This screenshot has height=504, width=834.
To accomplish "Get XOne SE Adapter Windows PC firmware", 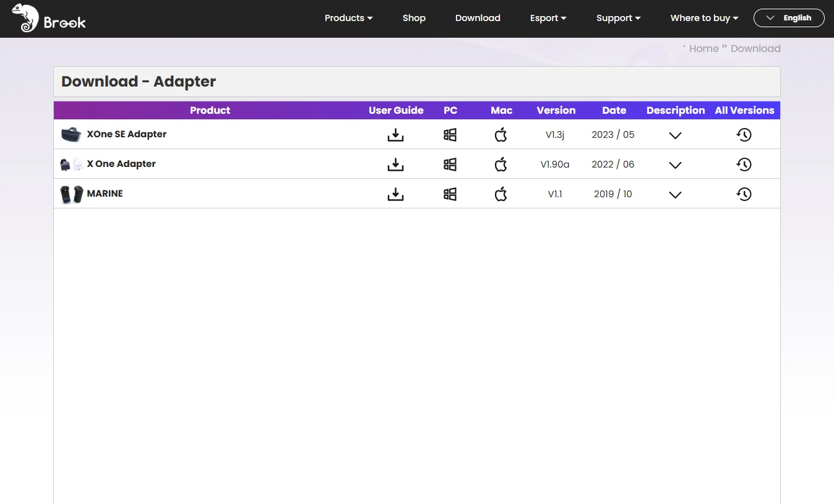I will click(x=450, y=134).
